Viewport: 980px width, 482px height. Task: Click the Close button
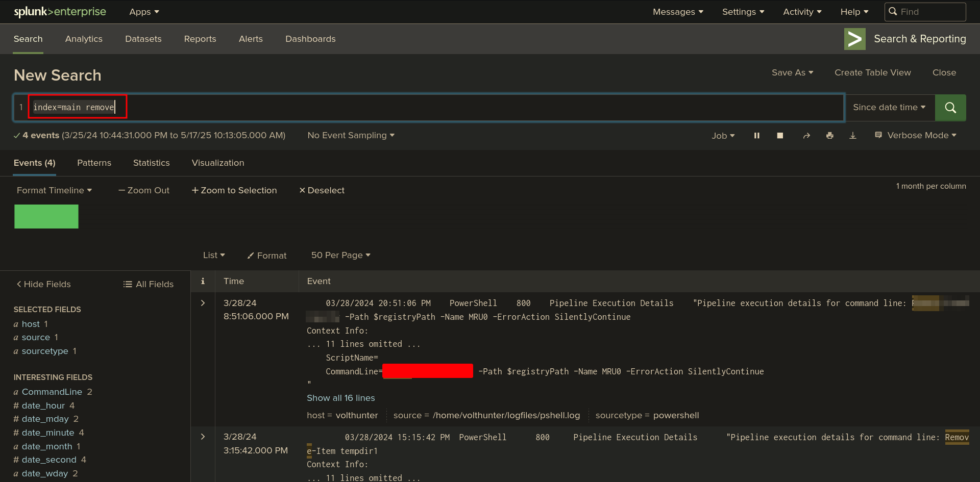[x=944, y=72]
